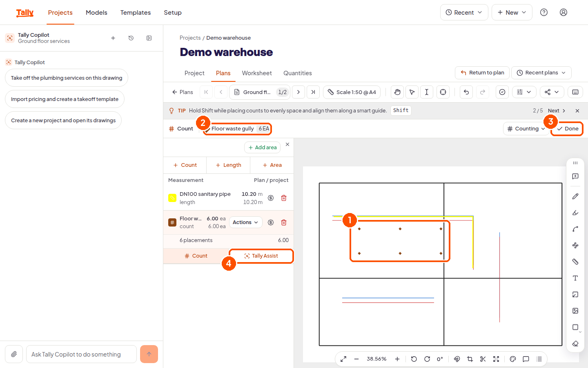Toggle the list view in bottom bar
The width and height of the screenshot is (588, 368).
[539, 359]
